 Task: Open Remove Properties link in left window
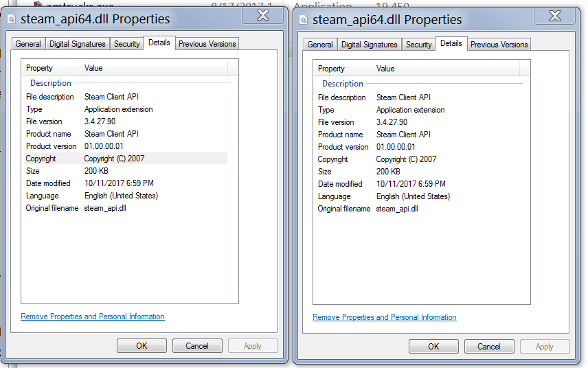pyautogui.click(x=93, y=317)
